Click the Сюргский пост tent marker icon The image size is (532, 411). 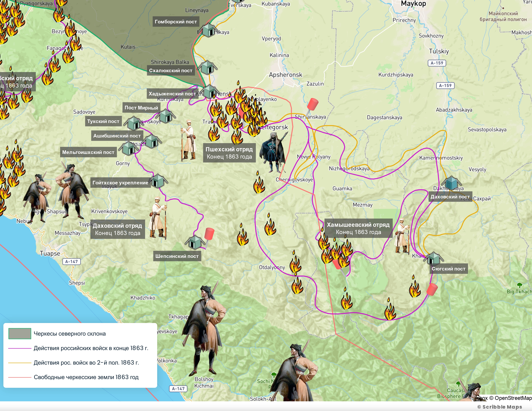(x=434, y=259)
